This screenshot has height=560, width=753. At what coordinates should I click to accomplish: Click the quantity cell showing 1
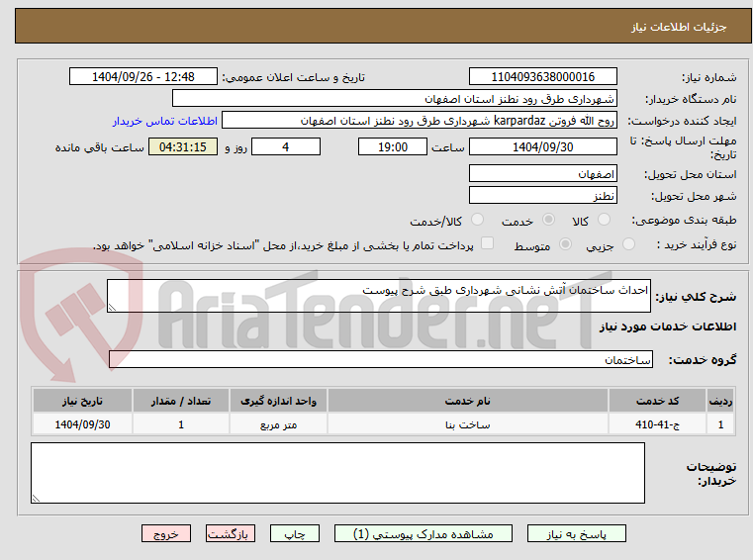(x=181, y=424)
